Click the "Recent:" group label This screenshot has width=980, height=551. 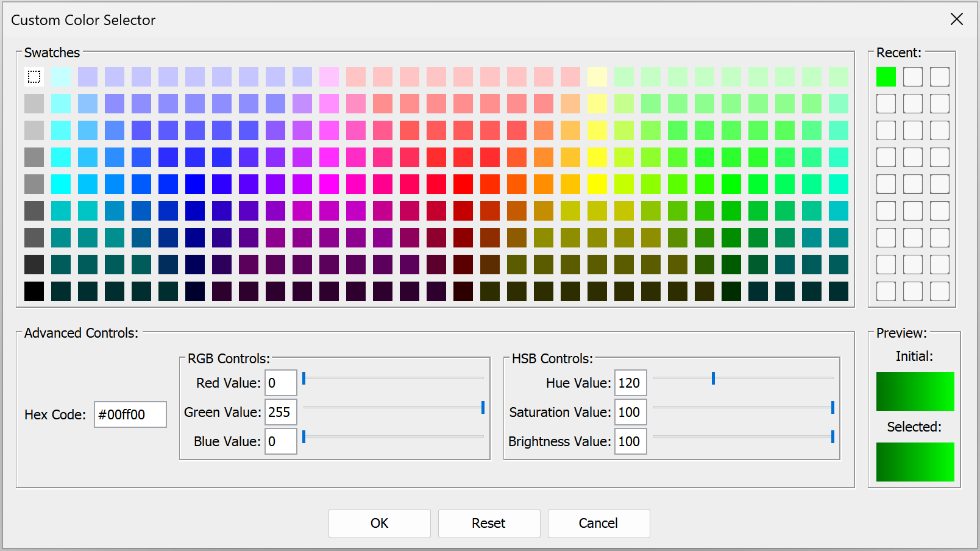tap(899, 52)
